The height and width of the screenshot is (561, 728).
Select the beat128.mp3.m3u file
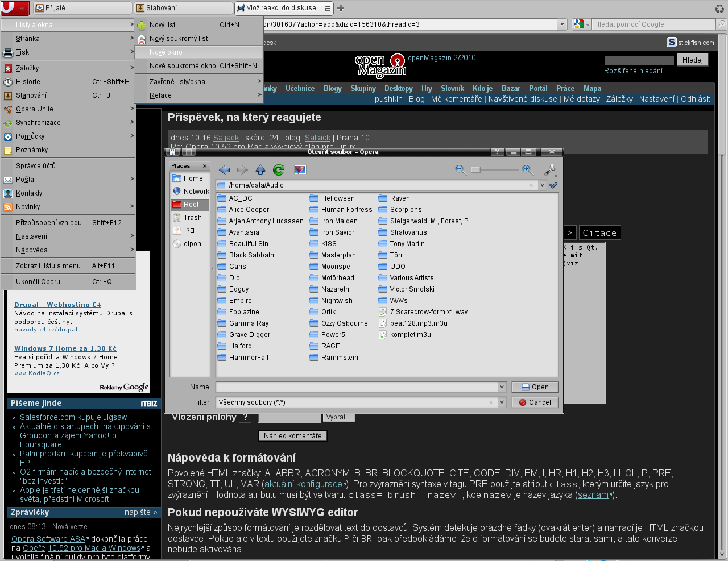point(413,323)
